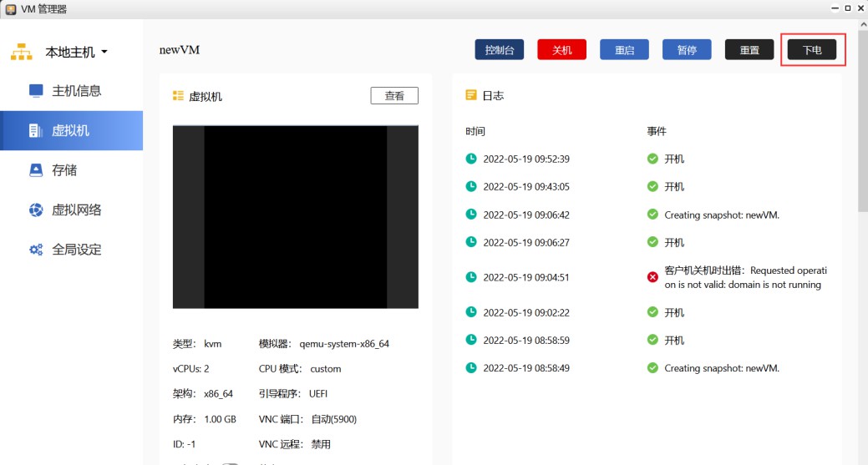
Task: Click the 重置 reset button
Action: point(749,50)
